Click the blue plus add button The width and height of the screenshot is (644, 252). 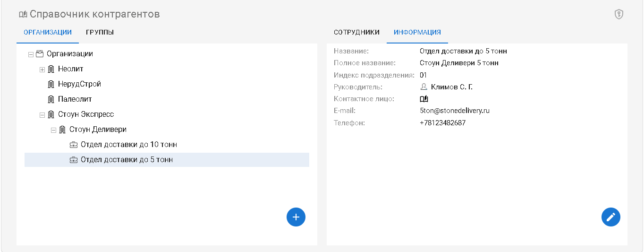point(296,217)
